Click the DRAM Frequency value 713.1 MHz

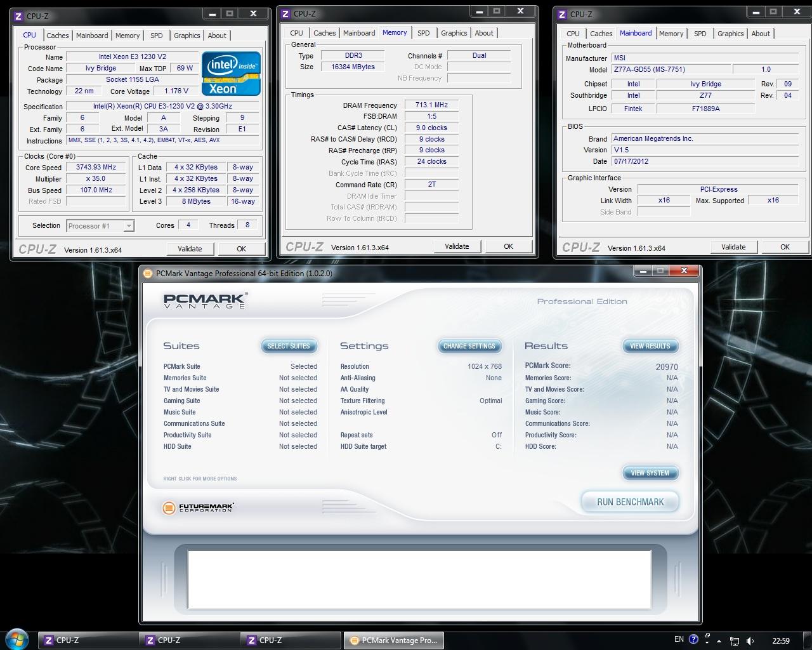[431, 105]
